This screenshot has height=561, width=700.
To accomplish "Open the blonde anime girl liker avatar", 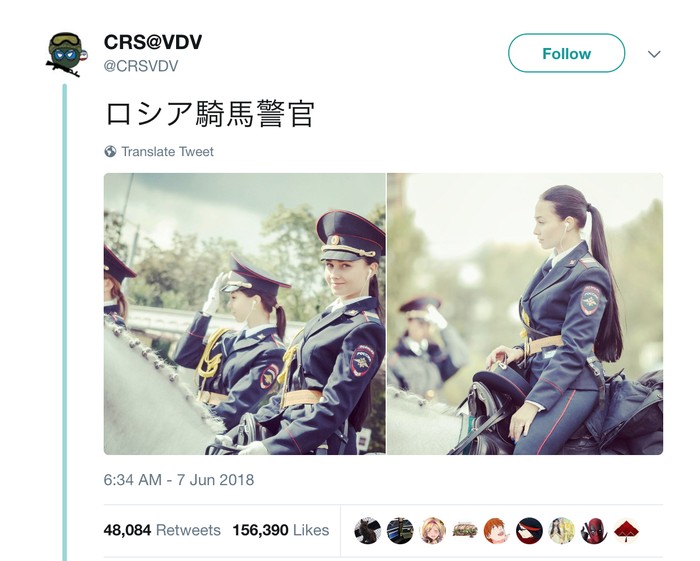I will (432, 531).
